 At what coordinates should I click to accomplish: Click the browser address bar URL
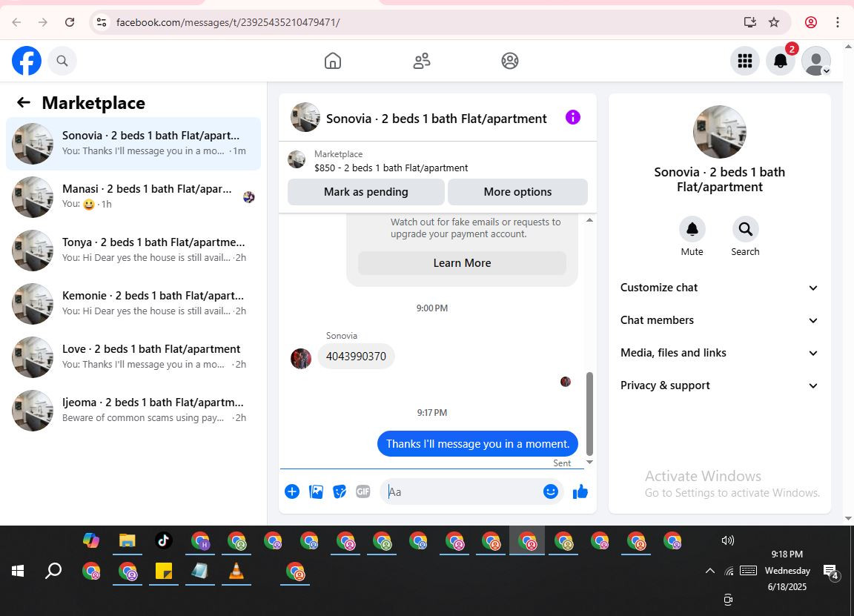(x=228, y=22)
